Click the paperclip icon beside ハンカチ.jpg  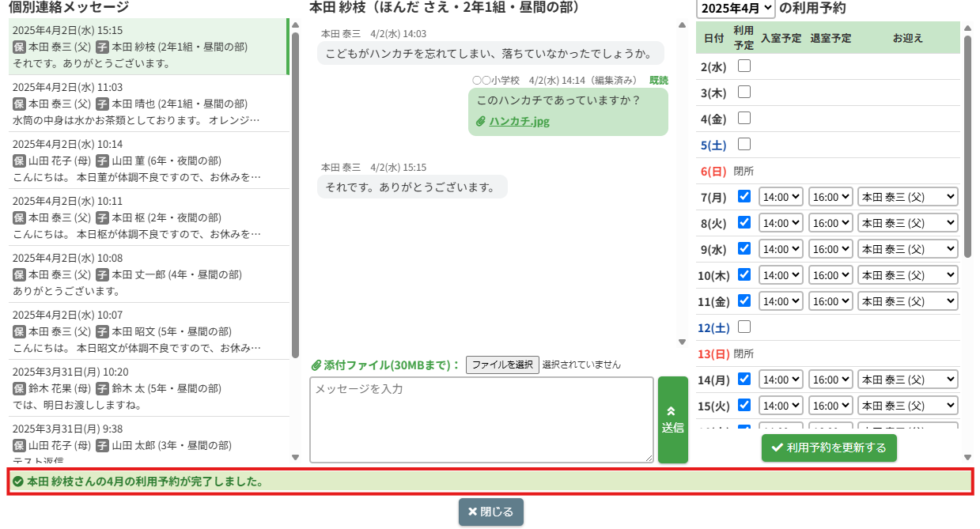click(481, 122)
